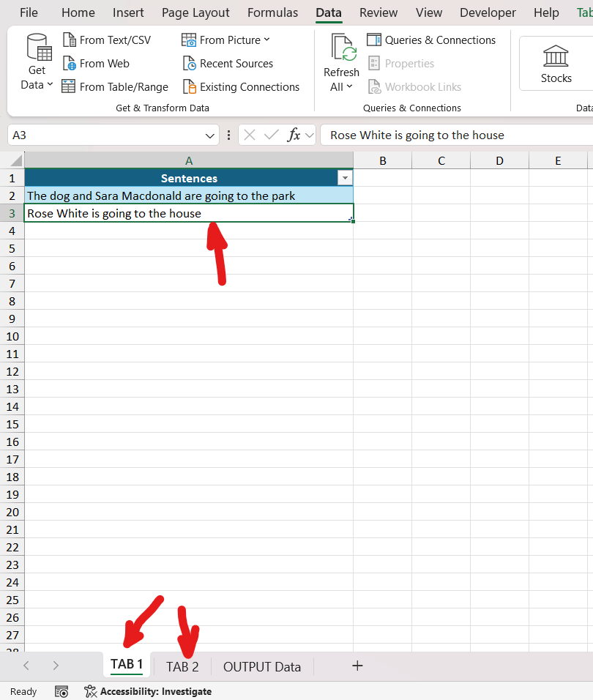Select row 1 header
593x700 pixels.
(x=12, y=178)
